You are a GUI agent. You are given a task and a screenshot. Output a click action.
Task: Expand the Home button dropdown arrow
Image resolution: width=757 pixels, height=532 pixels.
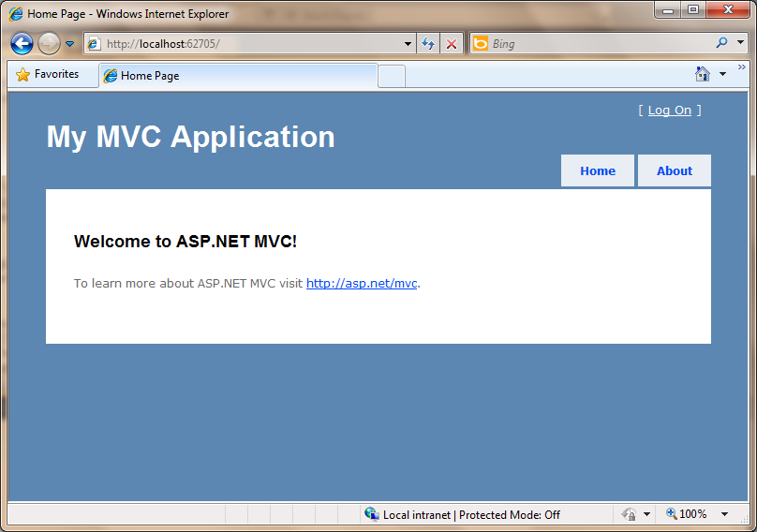[722, 74]
